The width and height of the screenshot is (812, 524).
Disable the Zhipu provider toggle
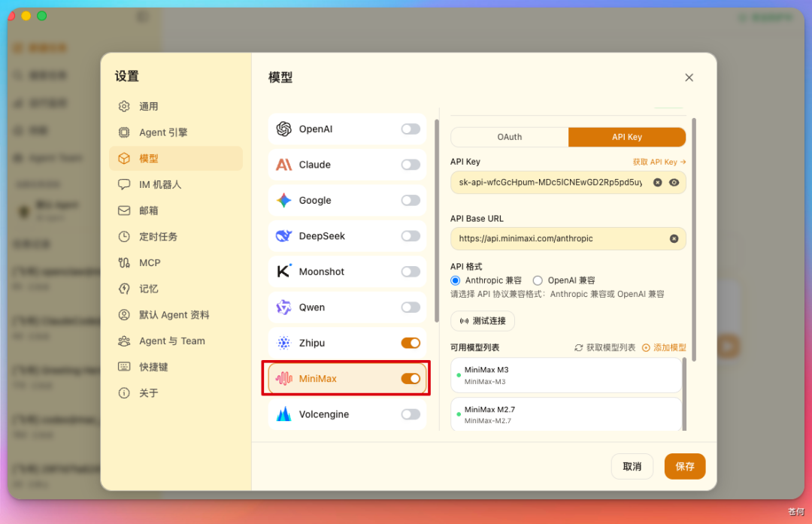(411, 343)
